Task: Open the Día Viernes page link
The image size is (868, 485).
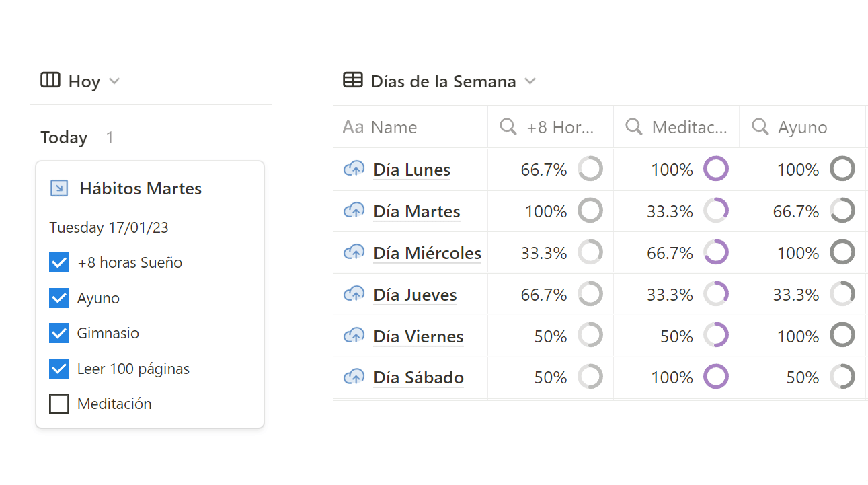Action: click(419, 336)
